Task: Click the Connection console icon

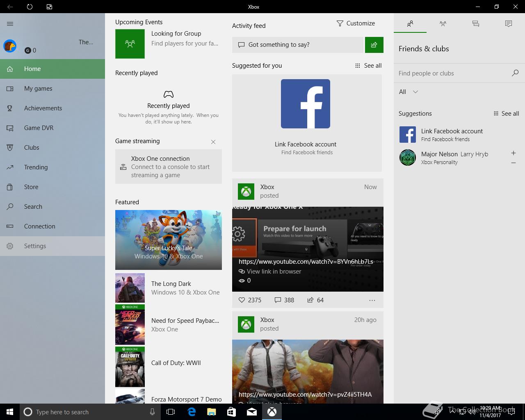Action: tap(10, 226)
